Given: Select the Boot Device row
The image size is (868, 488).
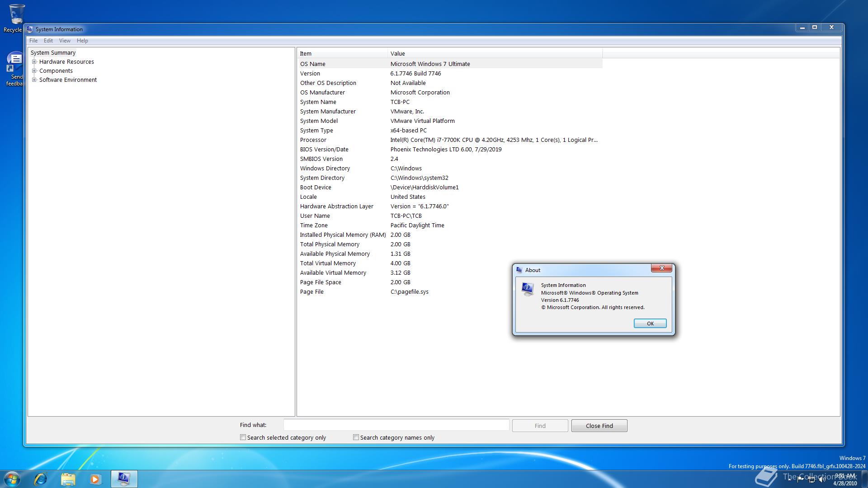Looking at the screenshot, I should [x=450, y=188].
